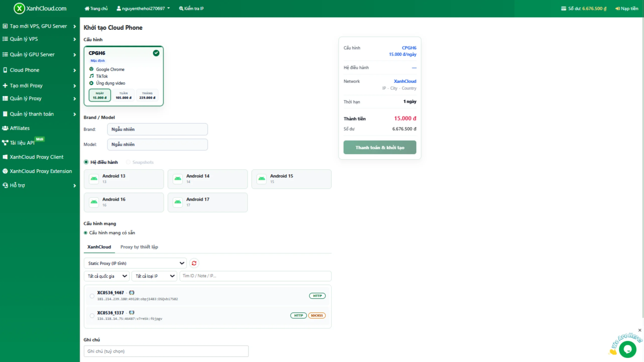Viewport: 644px width, 362px height.
Task: Switch to the XanhCloud network tab
Action: [x=99, y=247]
